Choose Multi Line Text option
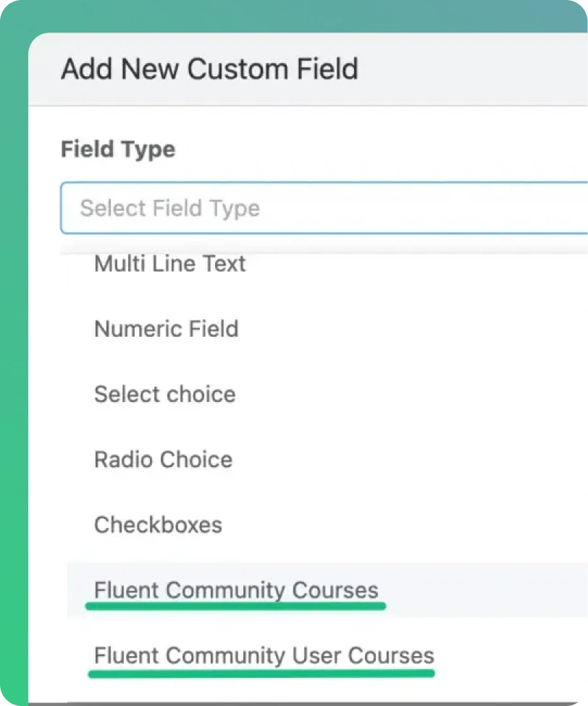 [x=169, y=264]
